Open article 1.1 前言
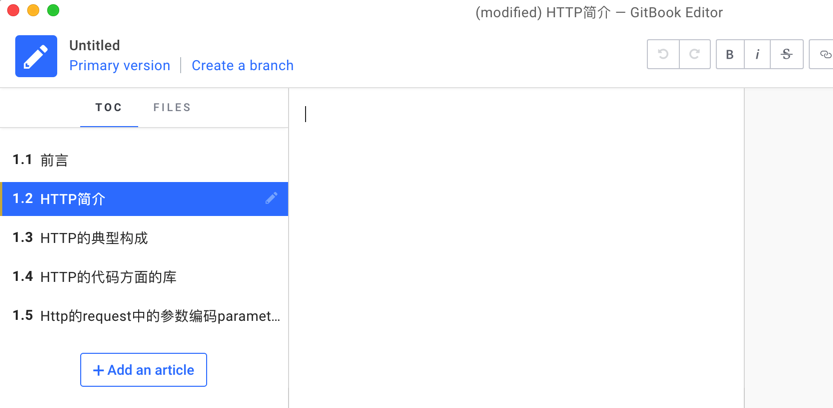Screen dimensions: 833x408 (54, 160)
